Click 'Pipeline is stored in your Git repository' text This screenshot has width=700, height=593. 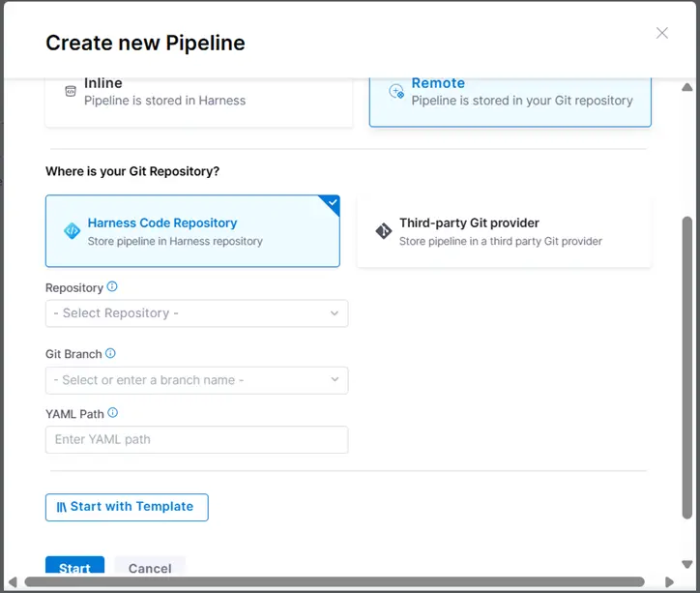pyautogui.click(x=522, y=101)
